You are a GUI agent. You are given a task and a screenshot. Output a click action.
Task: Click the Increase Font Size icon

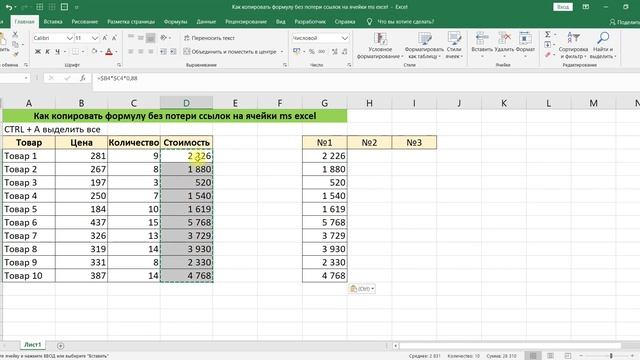pyautogui.click(x=105, y=38)
